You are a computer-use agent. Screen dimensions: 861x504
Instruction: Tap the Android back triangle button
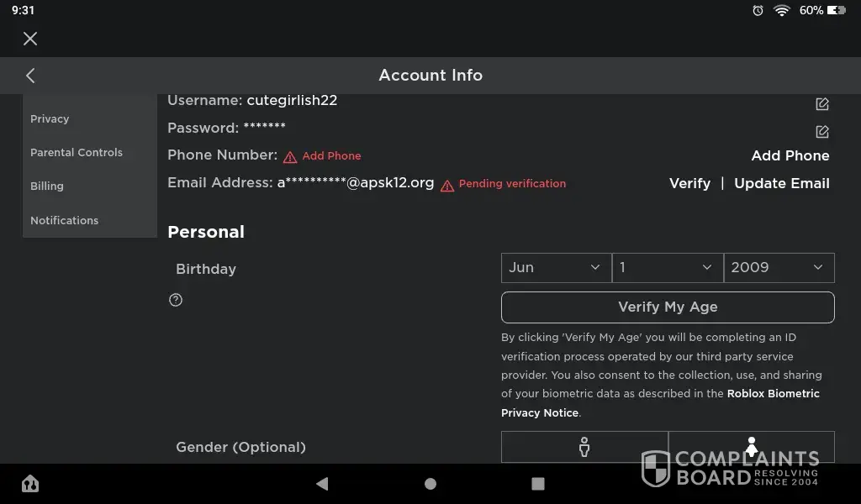pos(322,484)
